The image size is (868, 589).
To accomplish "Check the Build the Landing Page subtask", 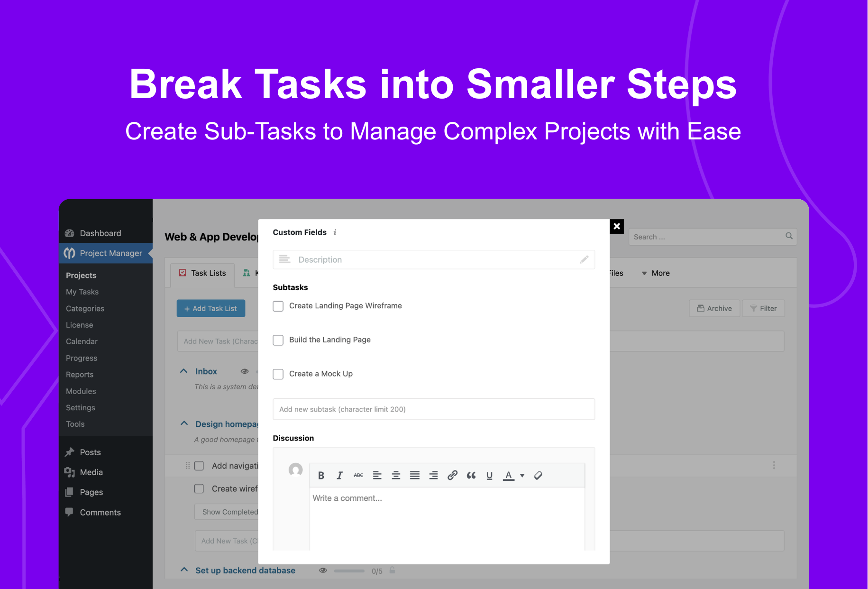I will click(278, 340).
